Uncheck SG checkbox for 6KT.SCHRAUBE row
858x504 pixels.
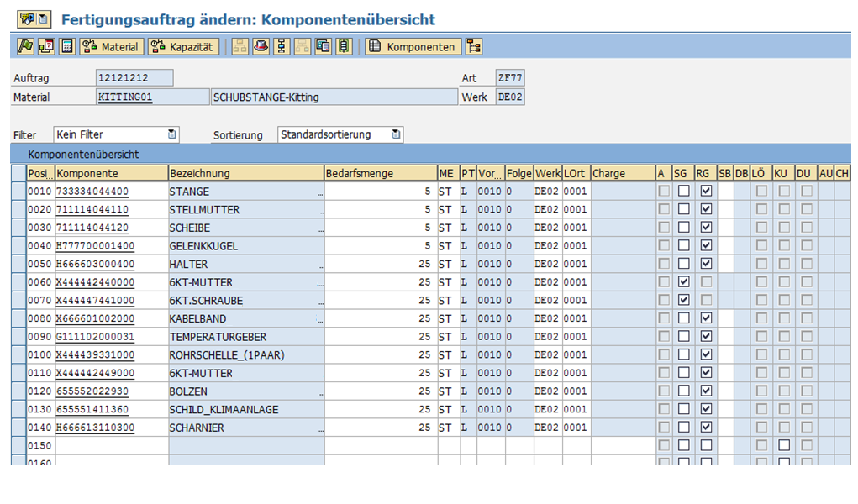click(x=684, y=300)
